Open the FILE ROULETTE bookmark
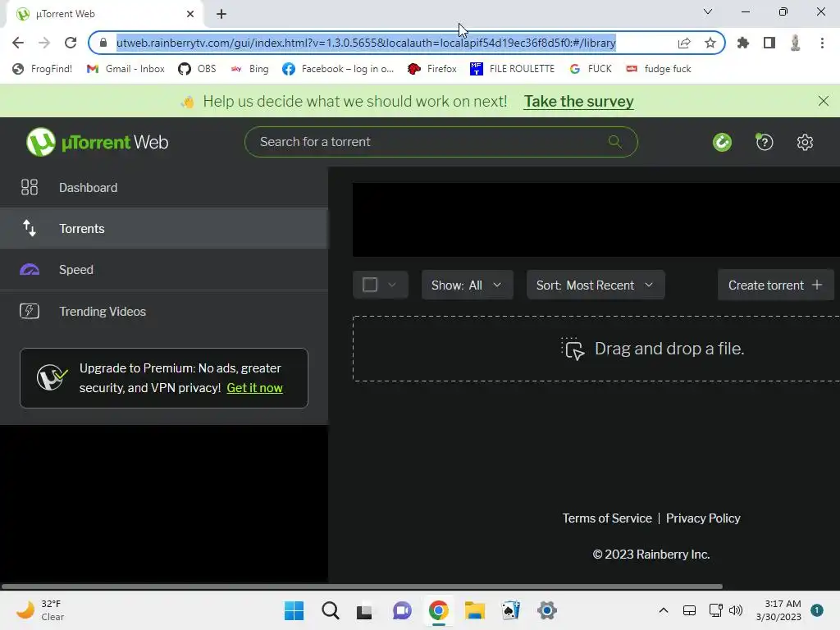Image resolution: width=840 pixels, height=630 pixels. pyautogui.click(x=512, y=69)
